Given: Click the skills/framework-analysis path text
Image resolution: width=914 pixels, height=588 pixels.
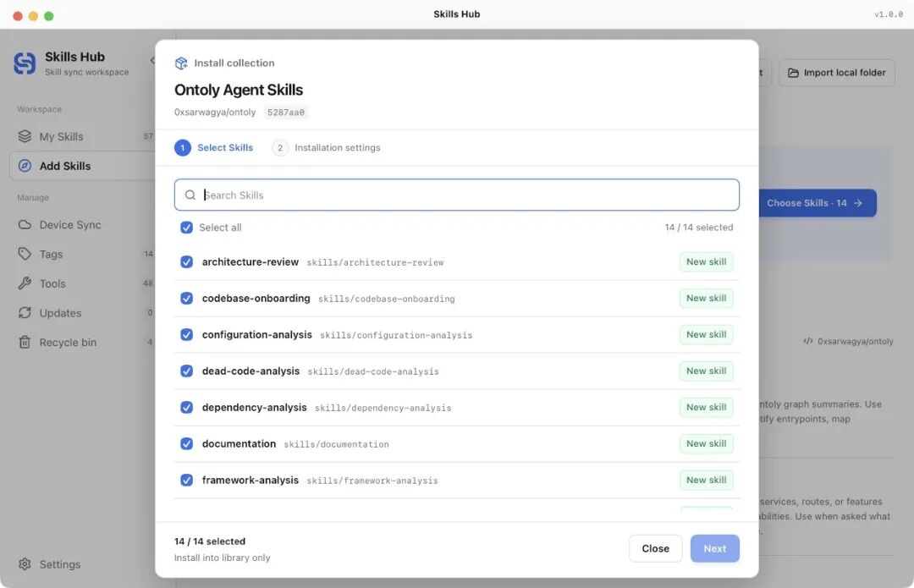Looking at the screenshot, I should pos(372,481).
